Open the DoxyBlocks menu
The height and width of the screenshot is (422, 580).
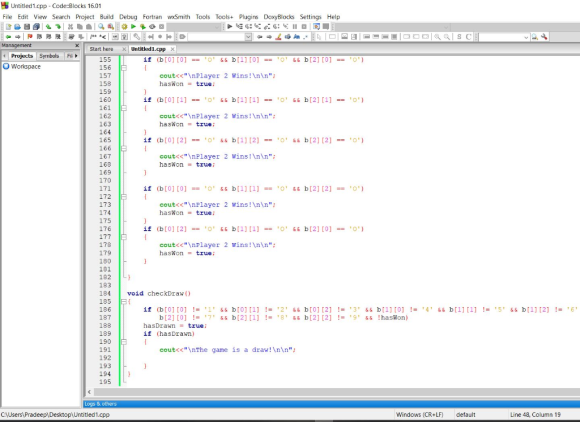click(x=279, y=17)
